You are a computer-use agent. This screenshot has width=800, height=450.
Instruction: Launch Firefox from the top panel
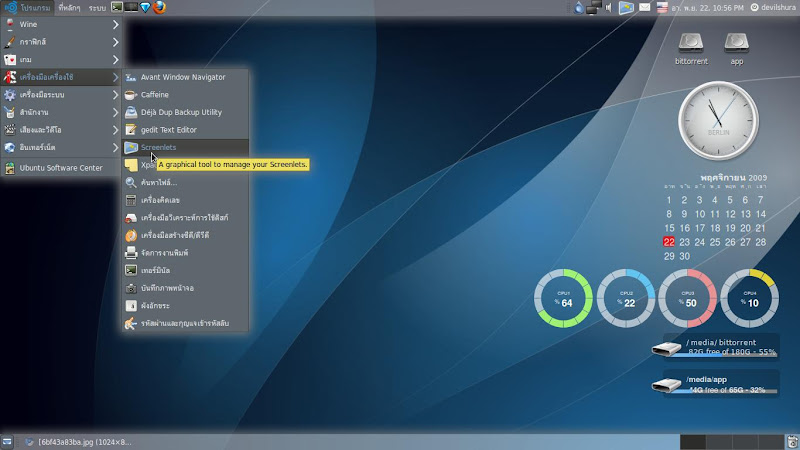[x=159, y=7]
